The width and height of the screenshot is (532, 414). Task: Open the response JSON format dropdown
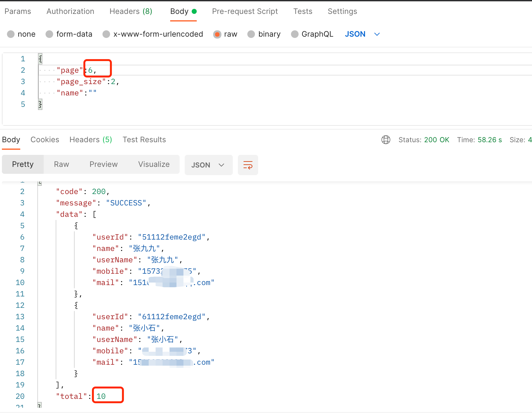pyautogui.click(x=209, y=165)
